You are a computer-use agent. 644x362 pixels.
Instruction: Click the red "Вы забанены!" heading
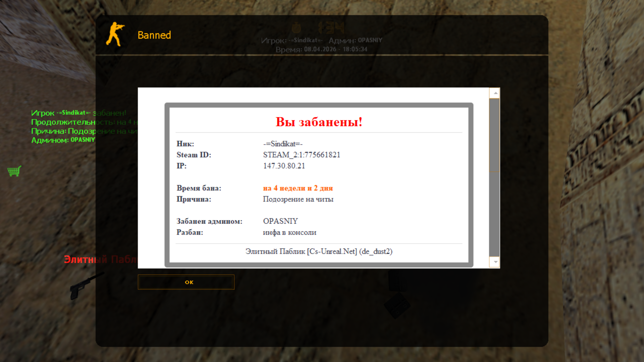pos(319,122)
